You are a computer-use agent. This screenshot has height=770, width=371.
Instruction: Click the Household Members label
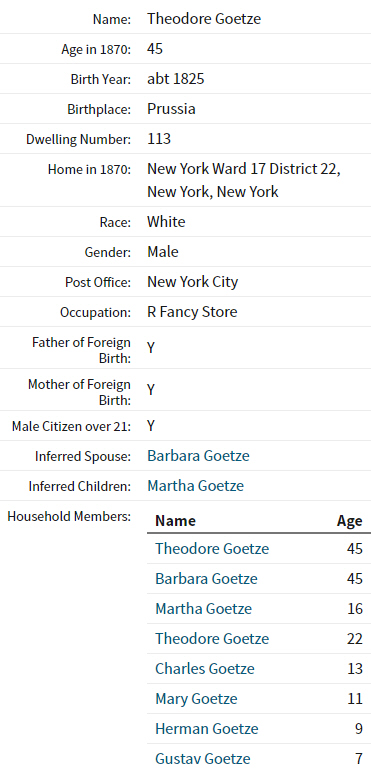pos(69,516)
